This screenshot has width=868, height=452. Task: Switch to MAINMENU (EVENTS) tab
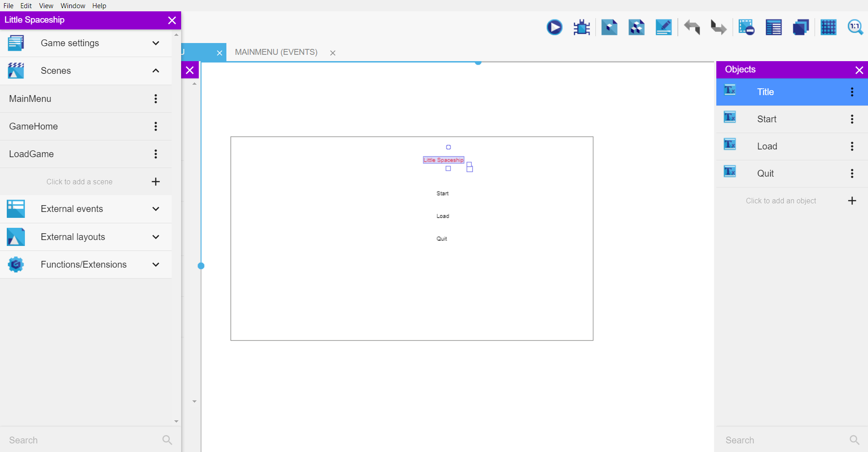(x=276, y=52)
